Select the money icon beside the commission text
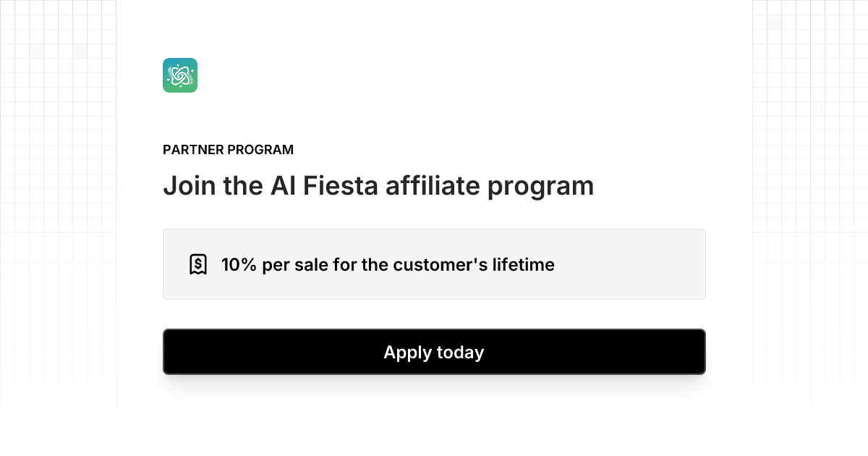Image resolution: width=868 pixels, height=456 pixels. 198,263
